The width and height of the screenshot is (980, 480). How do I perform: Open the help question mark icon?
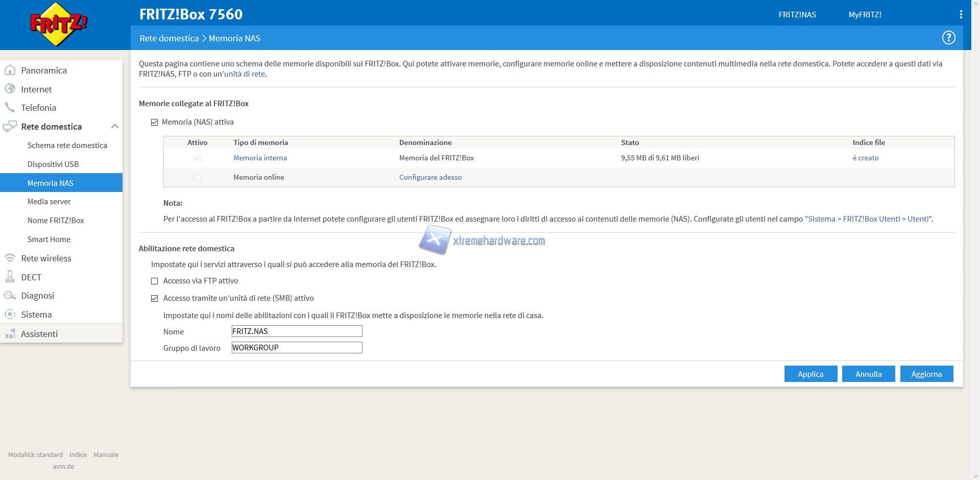click(948, 38)
